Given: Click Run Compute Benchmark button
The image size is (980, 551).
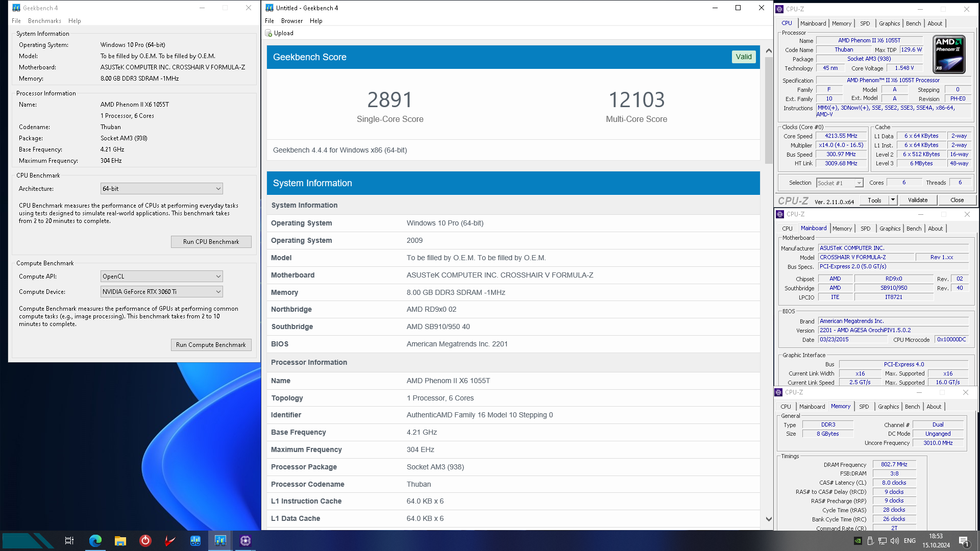Looking at the screenshot, I should point(211,345).
